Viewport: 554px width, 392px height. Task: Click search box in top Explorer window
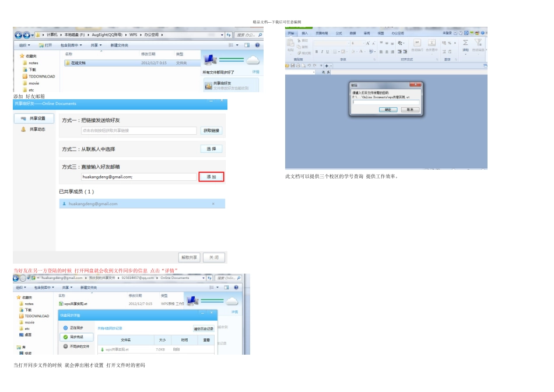248,35
